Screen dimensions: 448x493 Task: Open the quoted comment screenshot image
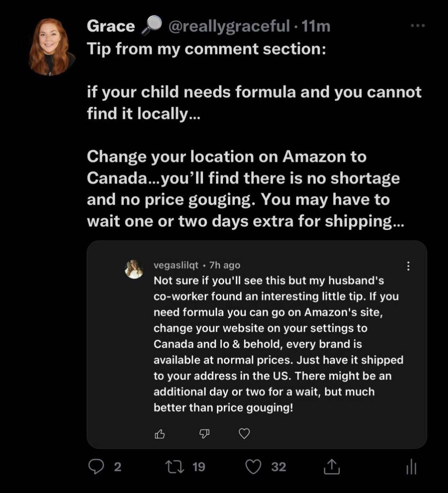tap(257, 344)
